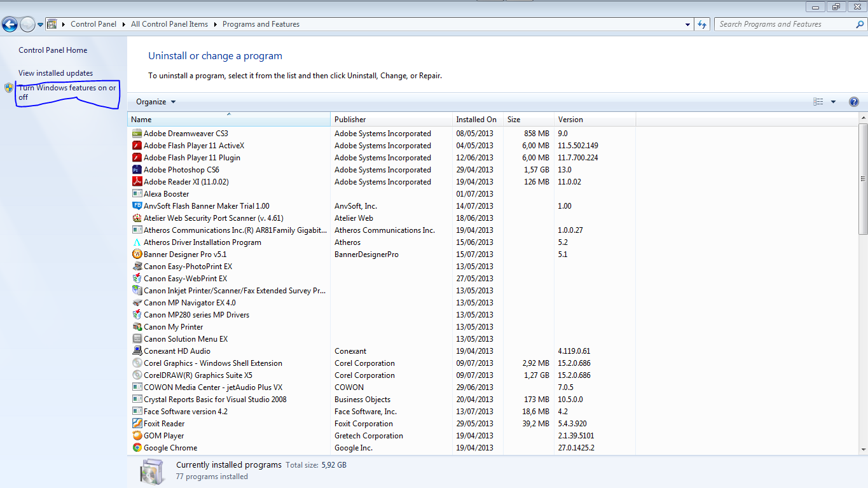Click the Canon My Printer icon
This screenshot has width=868, height=488.
click(x=137, y=327)
